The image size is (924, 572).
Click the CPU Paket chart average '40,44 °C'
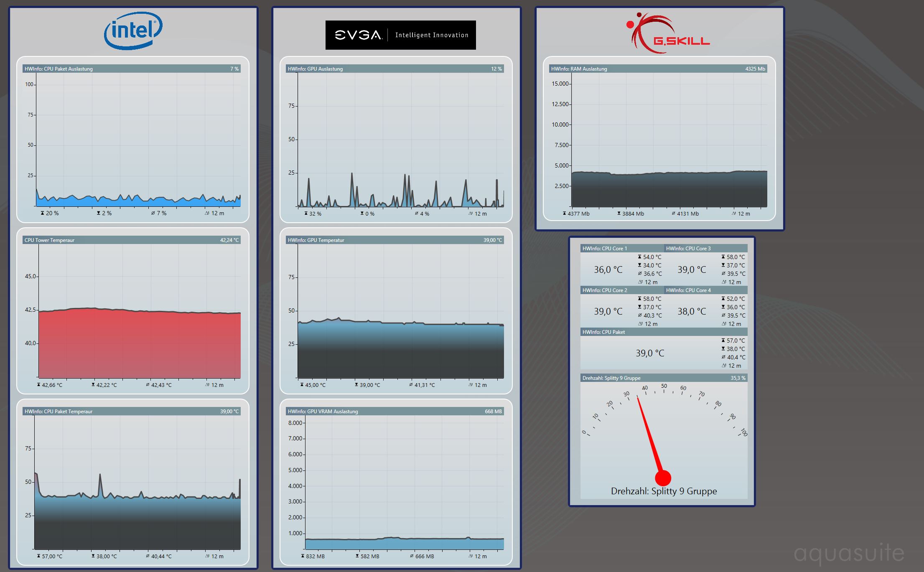point(161,556)
